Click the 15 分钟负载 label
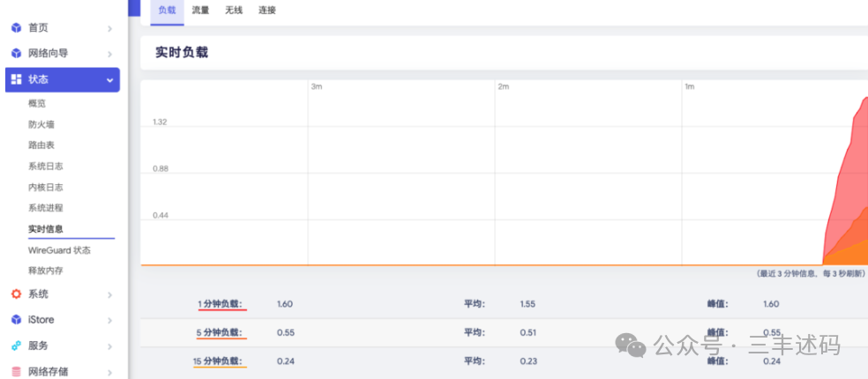868x379 pixels. coord(218,361)
